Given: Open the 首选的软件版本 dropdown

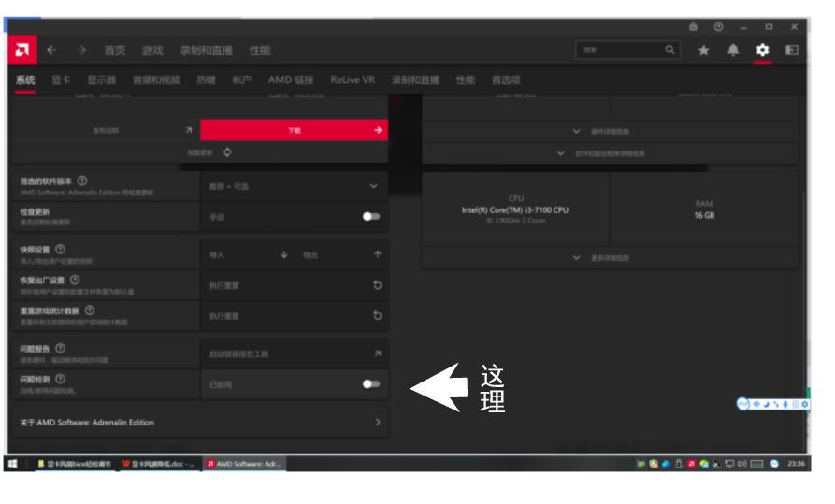Looking at the screenshot, I should [294, 186].
